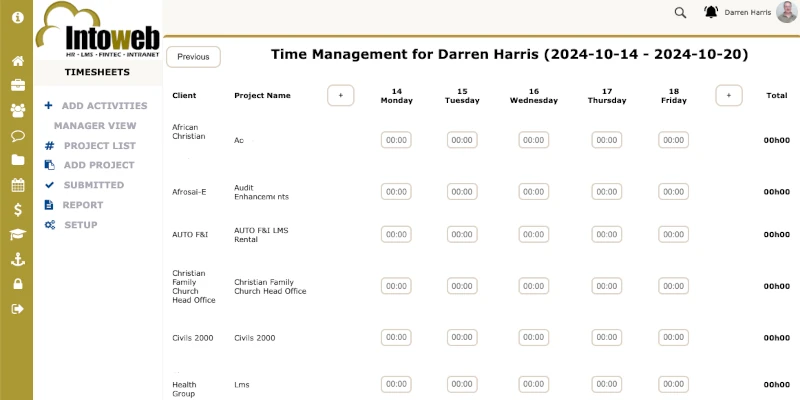The width and height of the screenshot is (800, 400).
Task: Click the 'Afrosai-E' client cell
Action: coord(189,192)
